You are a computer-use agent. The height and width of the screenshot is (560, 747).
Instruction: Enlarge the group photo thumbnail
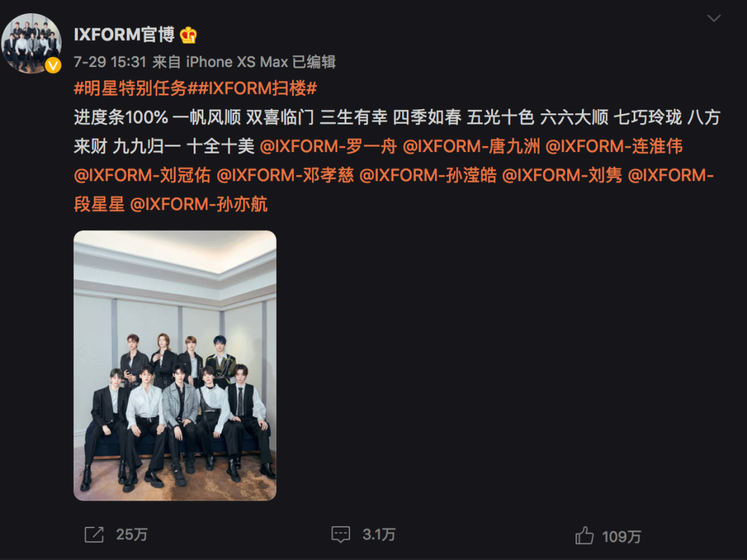tap(175, 366)
